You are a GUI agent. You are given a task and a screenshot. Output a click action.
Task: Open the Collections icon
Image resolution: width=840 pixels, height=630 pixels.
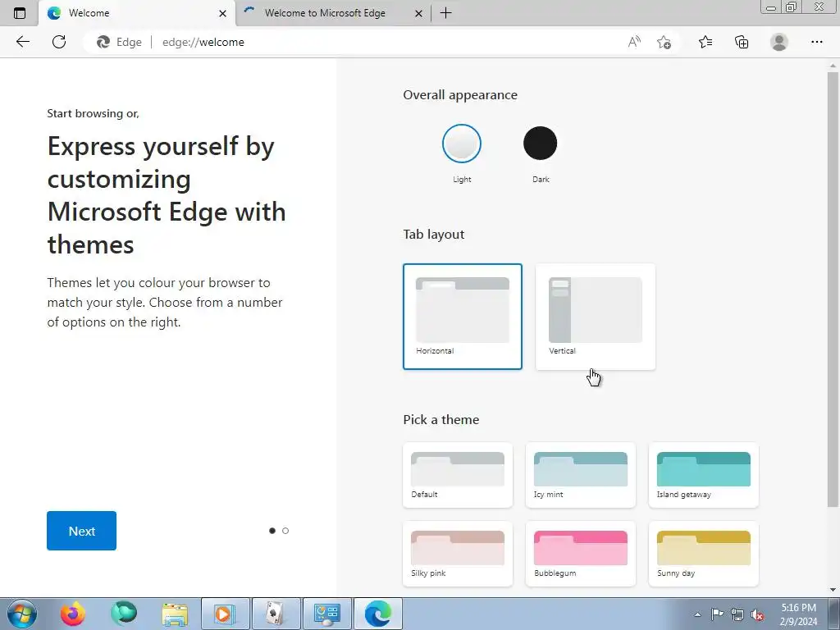pos(742,42)
